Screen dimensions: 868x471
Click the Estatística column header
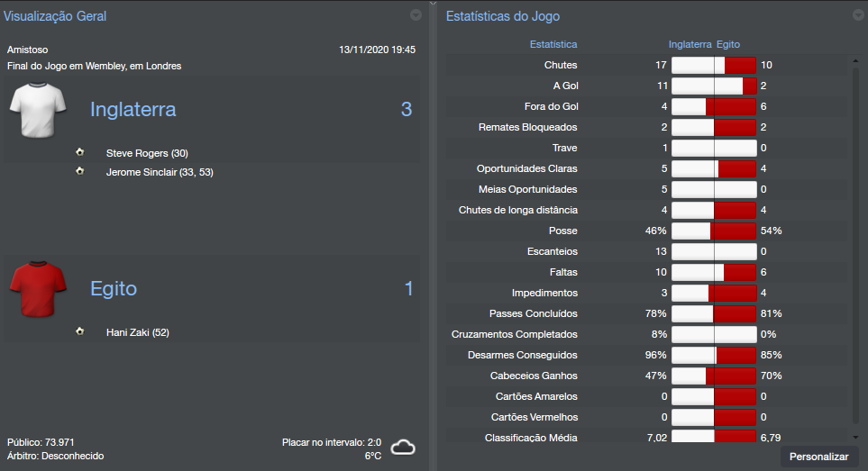[553, 44]
